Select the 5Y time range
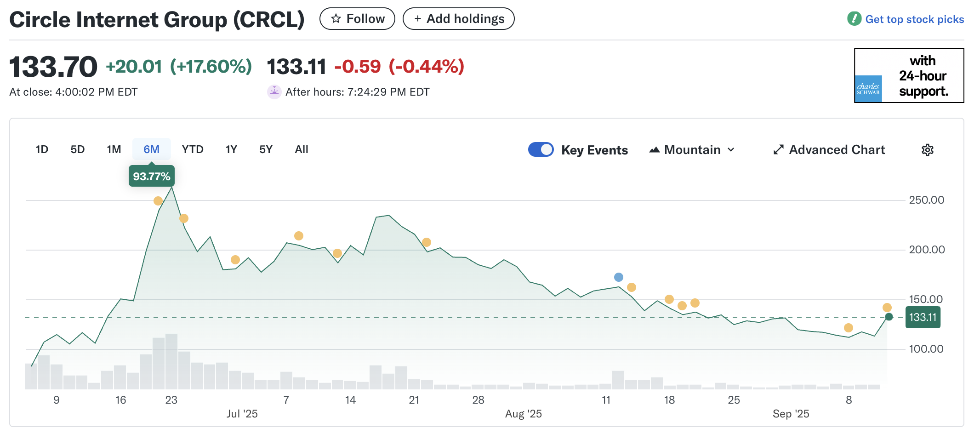Image resolution: width=980 pixels, height=434 pixels. pos(266,149)
